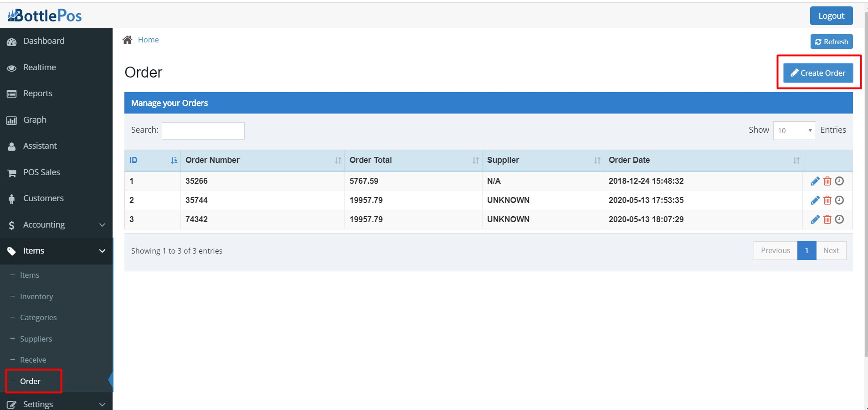868x410 pixels.
Task: Navigate to Customers page
Action: pos(56,198)
